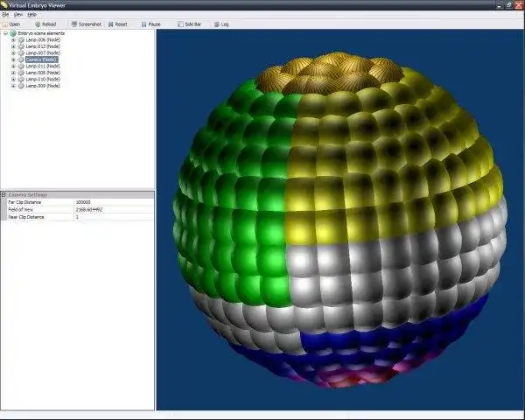Click the gear icon beside Lamp.006 node
Screen dimensions: 525x420
point(21,40)
